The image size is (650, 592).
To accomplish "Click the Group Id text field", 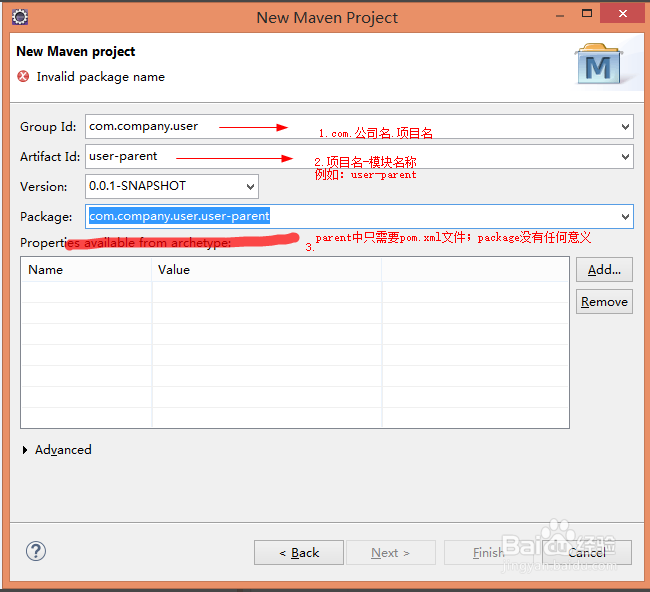I will point(359,126).
